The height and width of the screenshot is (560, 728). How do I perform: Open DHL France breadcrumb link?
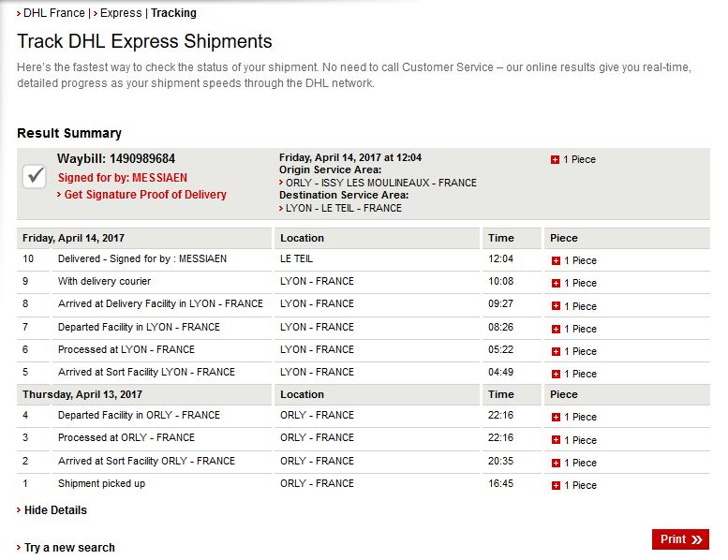tap(53, 13)
